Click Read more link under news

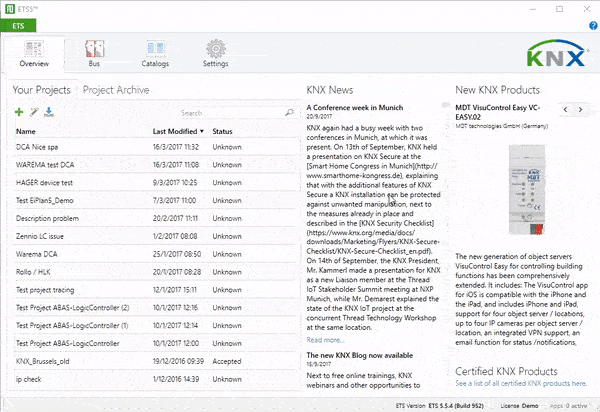pos(325,340)
